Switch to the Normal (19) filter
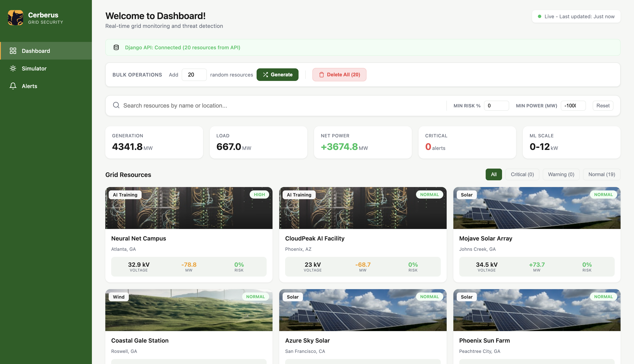The width and height of the screenshot is (634, 364). pos(601,174)
